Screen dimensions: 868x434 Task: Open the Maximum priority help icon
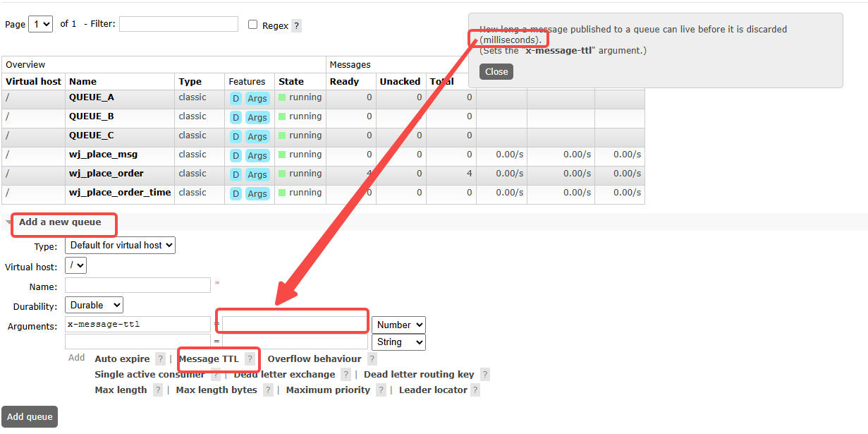(381, 390)
